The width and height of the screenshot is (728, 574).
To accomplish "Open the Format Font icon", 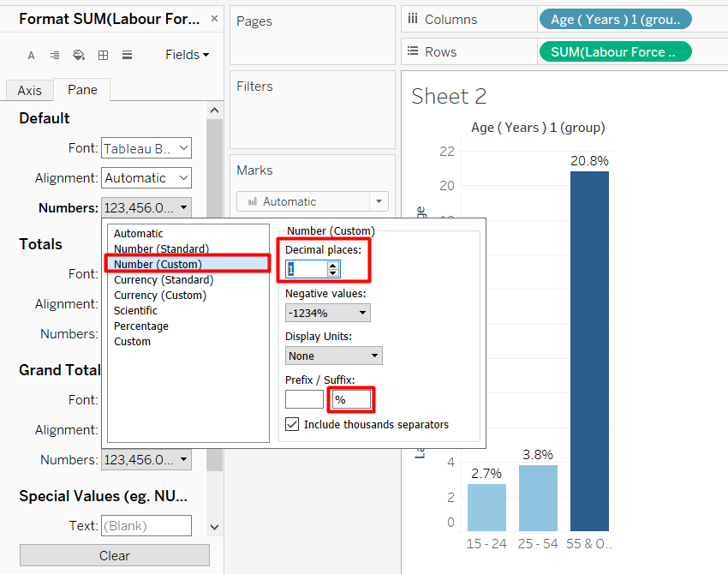I will [32, 55].
